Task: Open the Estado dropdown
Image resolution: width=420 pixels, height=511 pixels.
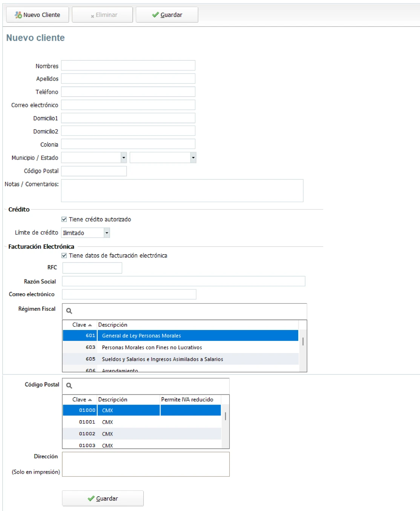Action: [x=193, y=158]
